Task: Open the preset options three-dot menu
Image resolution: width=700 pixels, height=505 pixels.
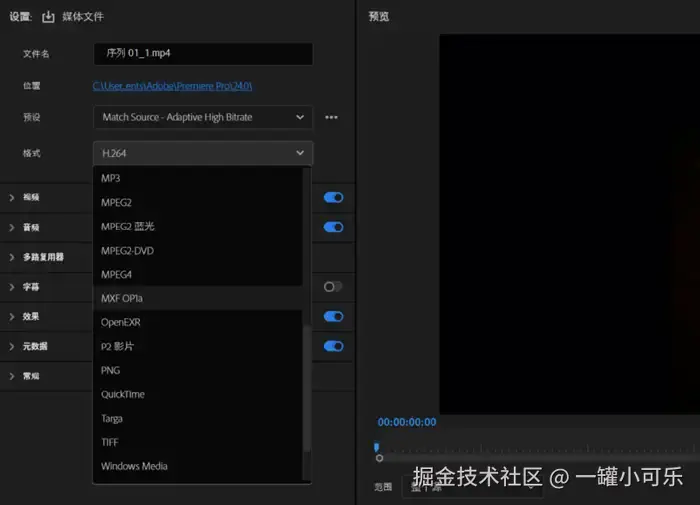Action: [331, 117]
